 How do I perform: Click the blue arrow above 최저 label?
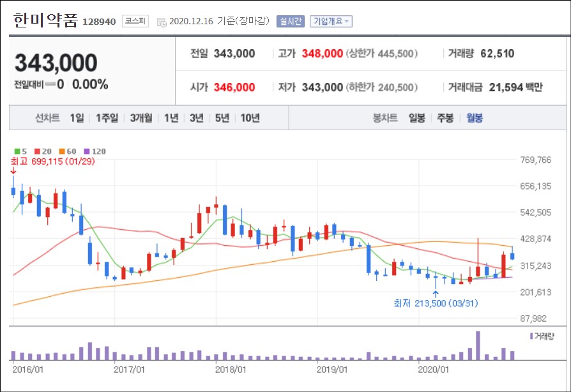point(436,294)
